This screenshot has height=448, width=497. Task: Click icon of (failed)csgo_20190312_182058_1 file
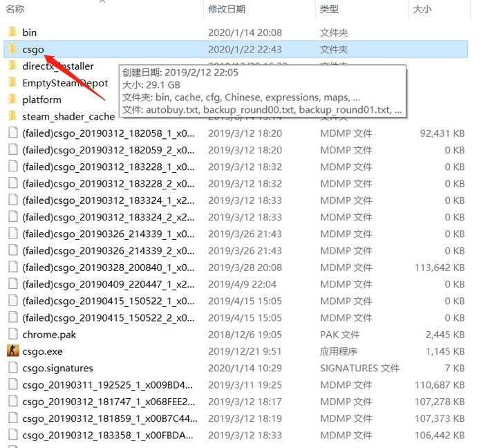click(x=13, y=133)
